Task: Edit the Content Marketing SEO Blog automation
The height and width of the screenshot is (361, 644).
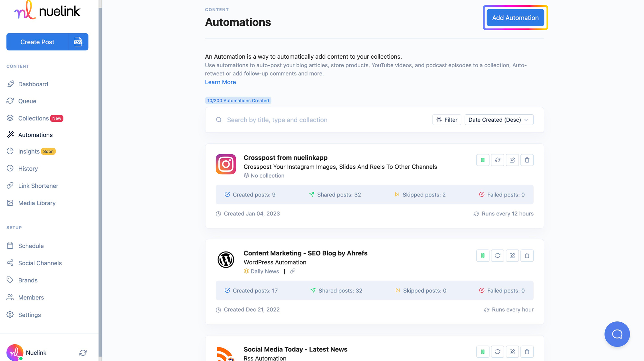Action: click(x=512, y=256)
